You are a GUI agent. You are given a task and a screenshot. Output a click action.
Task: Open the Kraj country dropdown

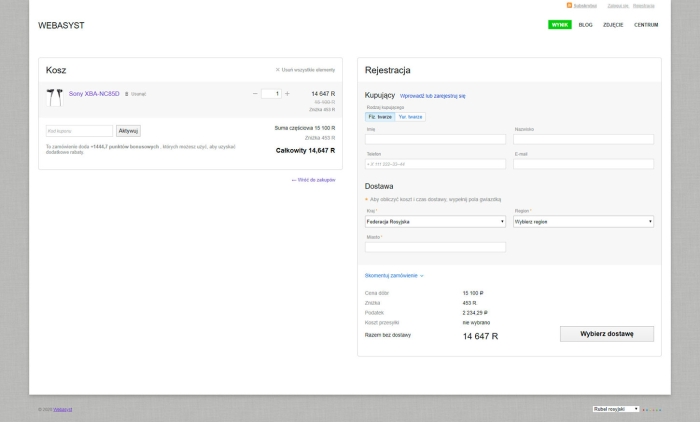coord(435,221)
